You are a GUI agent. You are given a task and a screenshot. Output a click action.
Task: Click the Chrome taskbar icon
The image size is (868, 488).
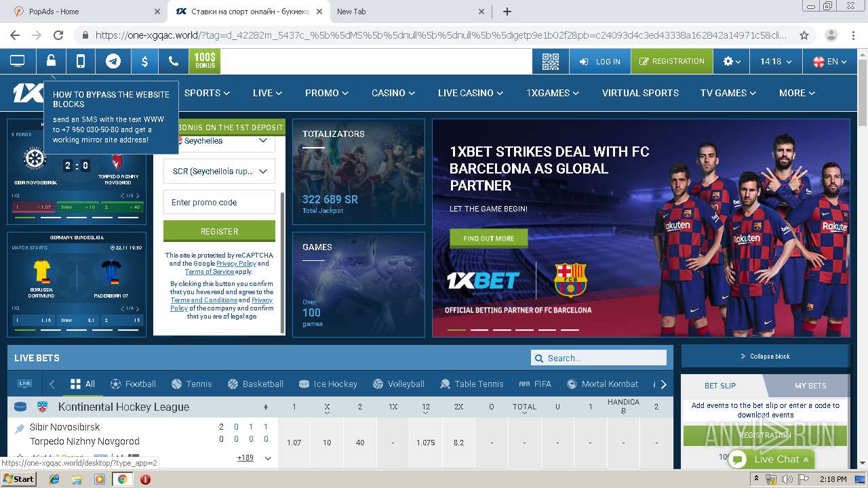122,479
